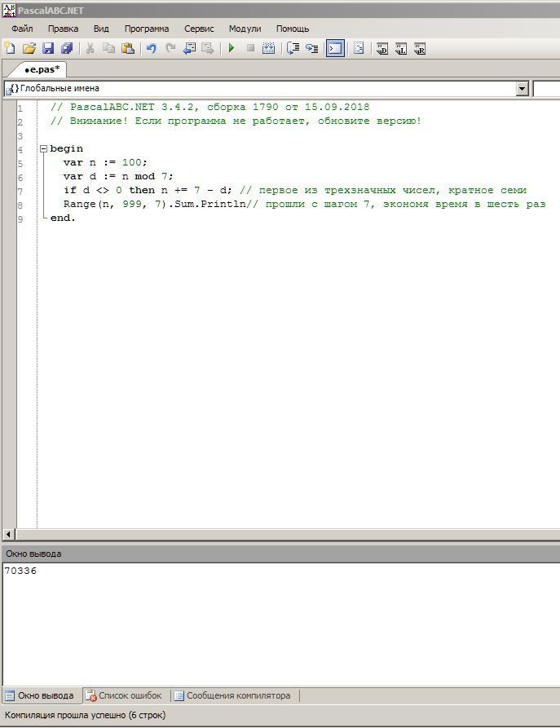
Task: Step into debug icon
Action: click(311, 48)
